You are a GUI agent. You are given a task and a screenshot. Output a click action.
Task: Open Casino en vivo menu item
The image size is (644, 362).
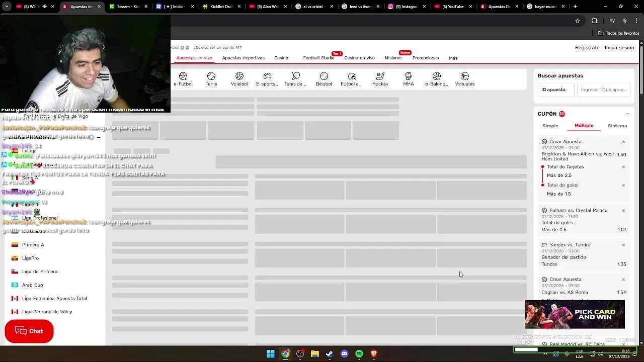click(x=359, y=58)
